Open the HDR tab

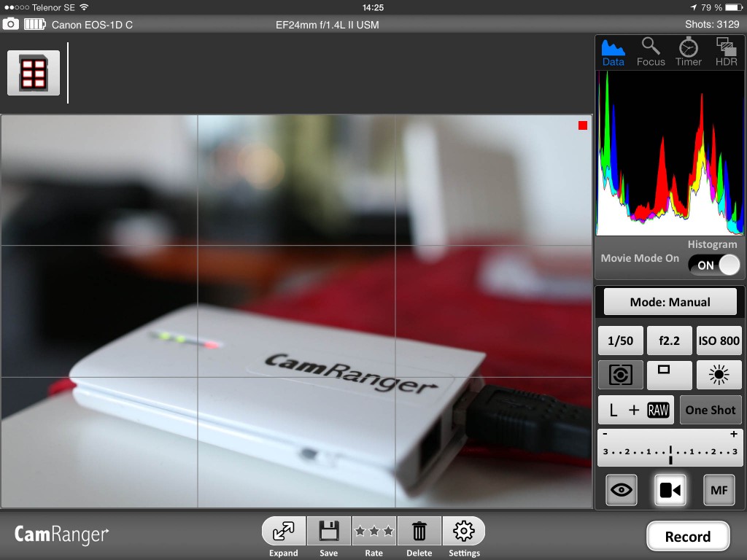click(x=726, y=52)
